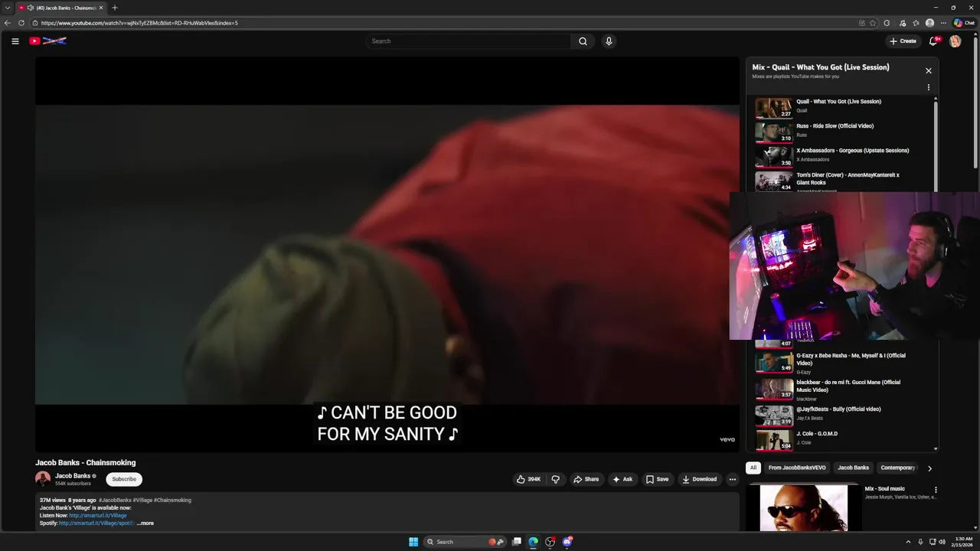Show more filter chips with right arrow

pos(929,468)
